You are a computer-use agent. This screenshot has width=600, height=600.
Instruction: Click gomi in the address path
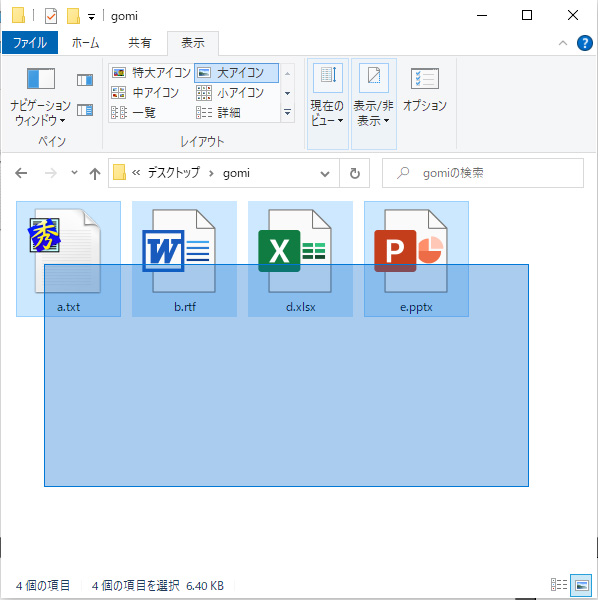236,173
